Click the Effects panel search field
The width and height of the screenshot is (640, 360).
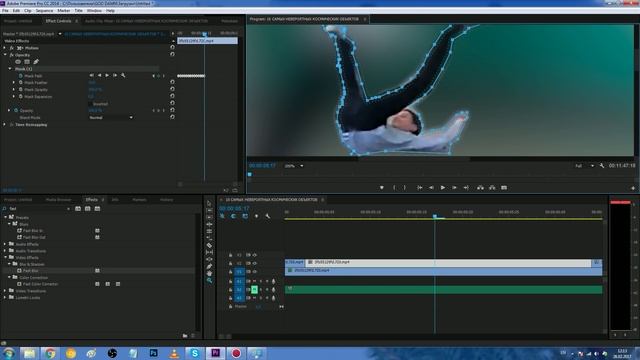37,209
